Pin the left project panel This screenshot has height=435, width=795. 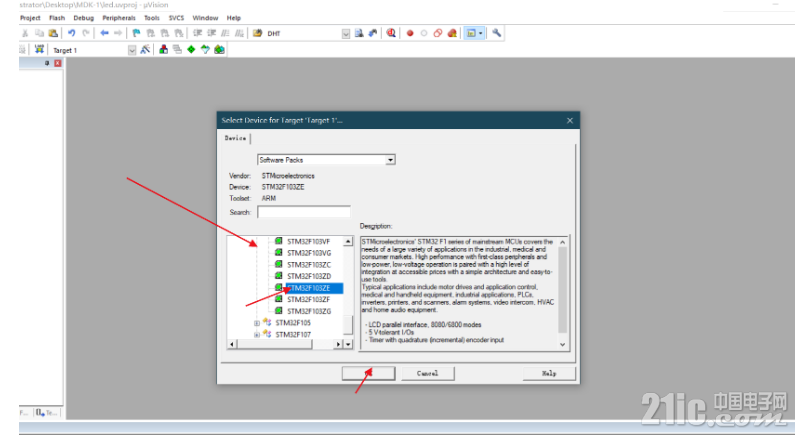coord(47,63)
